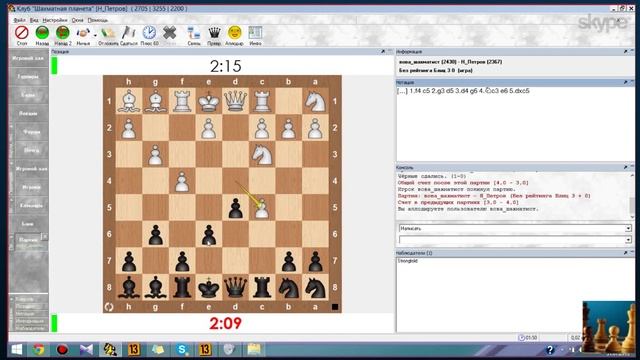Expand the empty message combo box arrow
This screenshot has width=640, height=360.
(628, 240)
